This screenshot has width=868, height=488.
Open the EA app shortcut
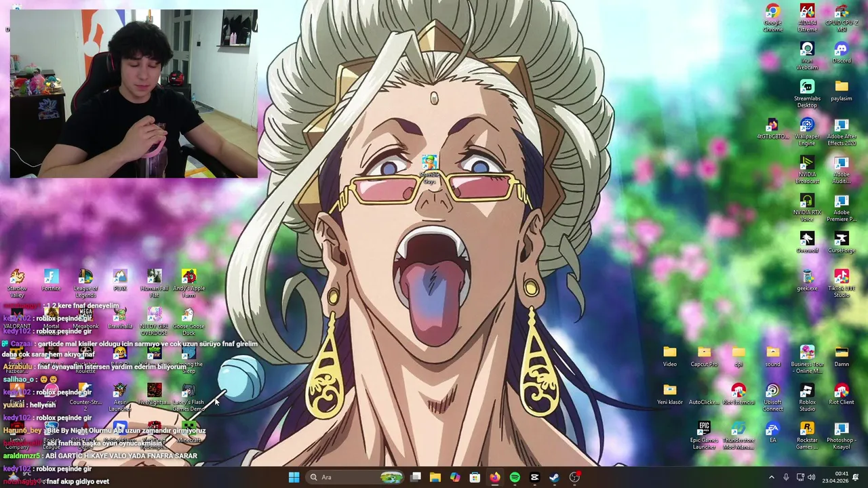pos(773,432)
